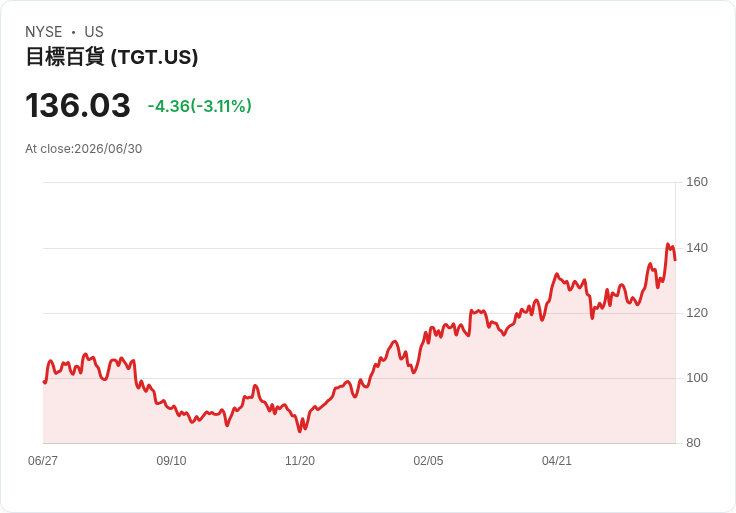Click the 160 y-axis label
736x513 pixels.
click(697, 182)
